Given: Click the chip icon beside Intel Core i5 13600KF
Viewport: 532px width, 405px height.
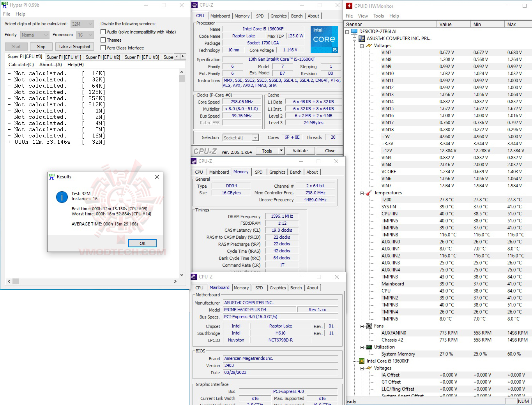Looking at the screenshot, I should tap(361, 361).
